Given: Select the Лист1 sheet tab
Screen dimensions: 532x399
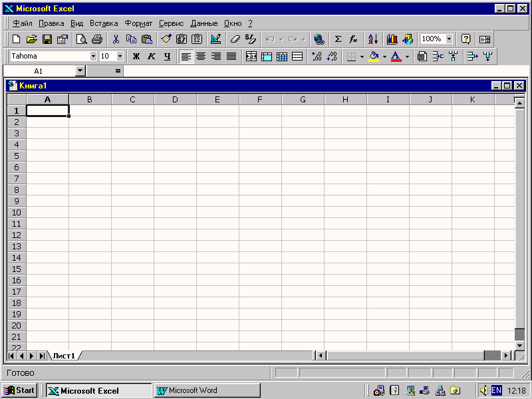Looking at the screenshot, I should (64, 356).
